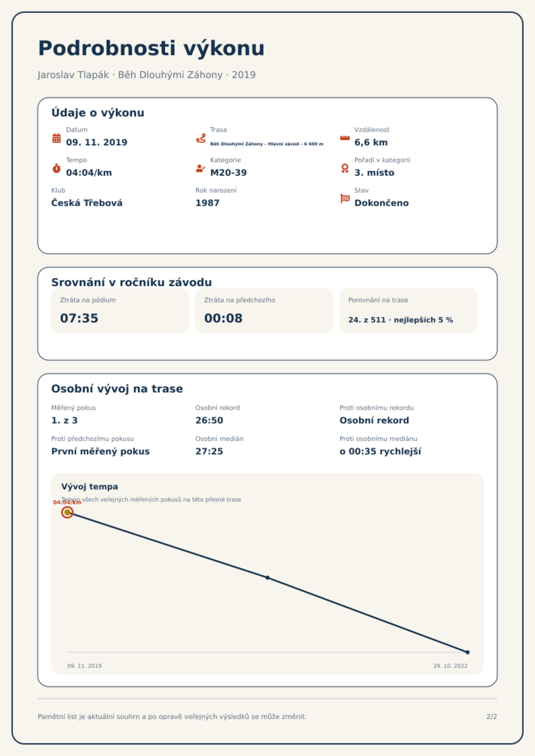This screenshot has height=756, width=535.
Task: Click the Osobní rekord value 26:50
Action: 209,420
